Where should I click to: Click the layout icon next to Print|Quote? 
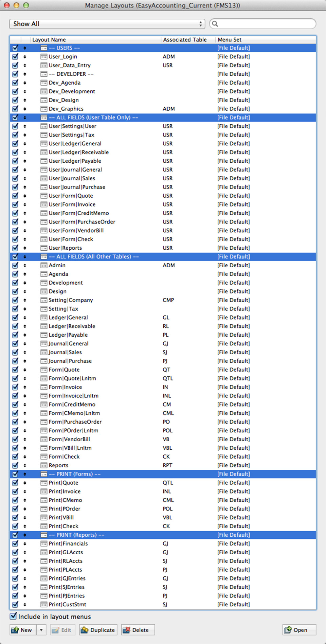44,483
